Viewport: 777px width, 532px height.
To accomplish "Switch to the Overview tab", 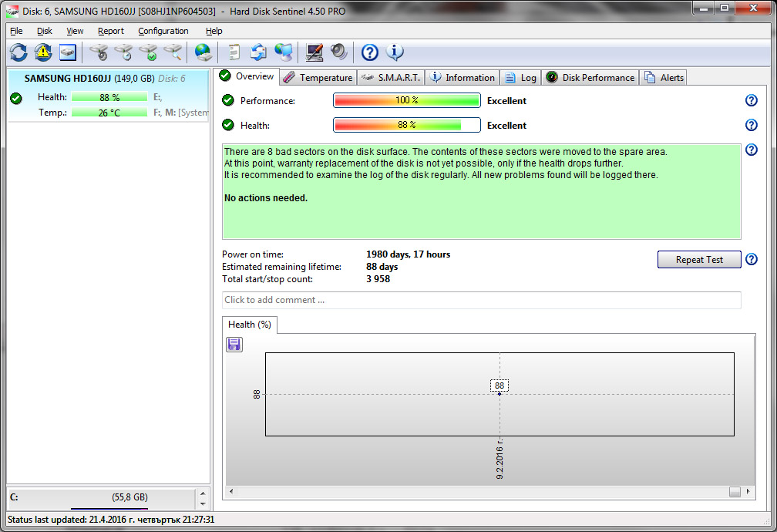I will (248, 76).
